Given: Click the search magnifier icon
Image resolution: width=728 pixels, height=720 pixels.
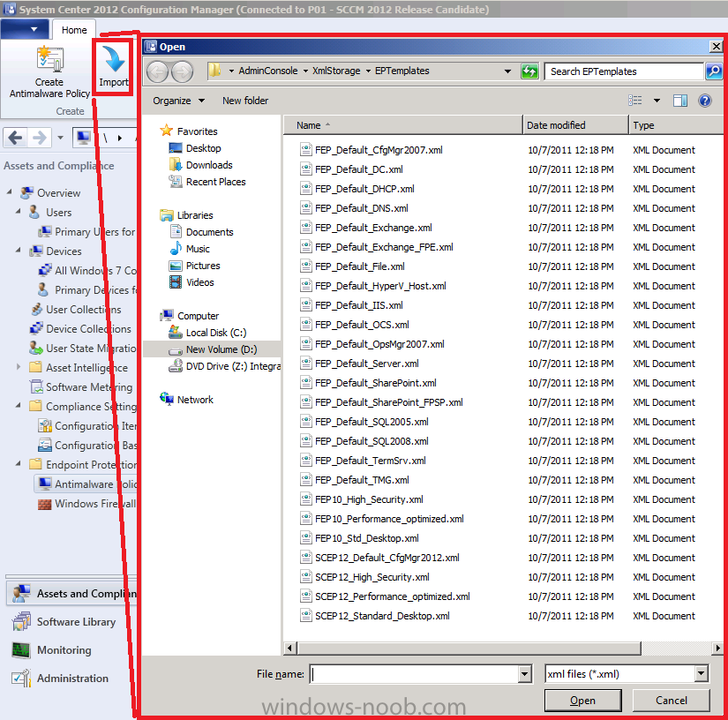Looking at the screenshot, I should click(x=714, y=71).
